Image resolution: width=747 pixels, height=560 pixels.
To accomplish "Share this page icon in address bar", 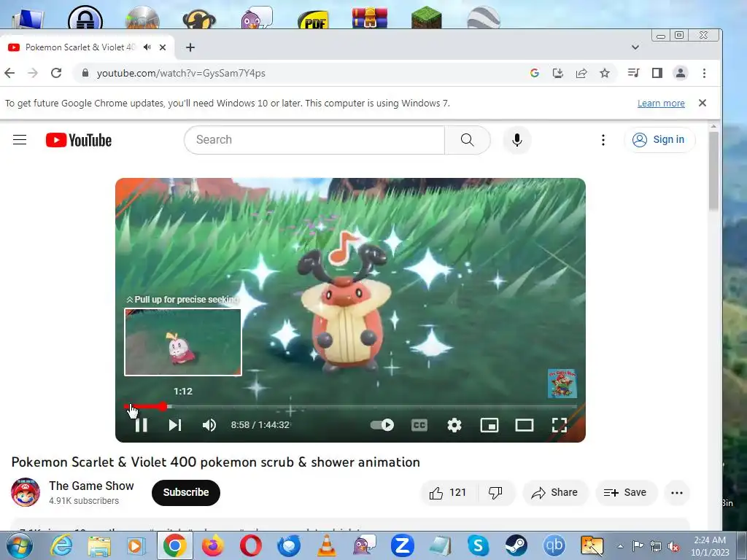I will 581,73.
